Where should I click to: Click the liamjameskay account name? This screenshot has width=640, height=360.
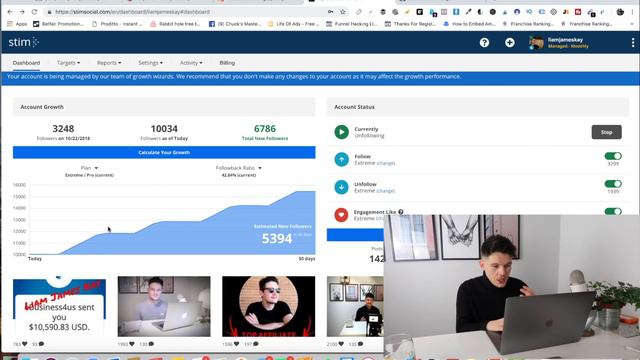[565, 40]
